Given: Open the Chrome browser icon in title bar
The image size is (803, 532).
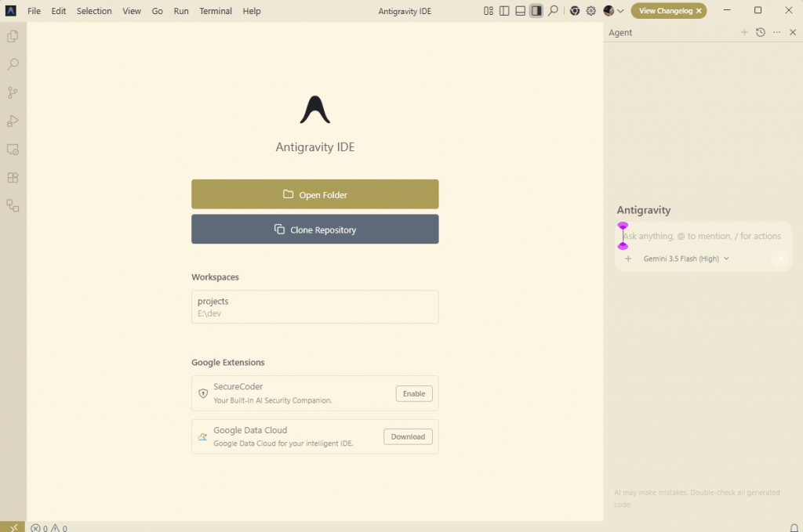Looking at the screenshot, I should click(x=575, y=11).
